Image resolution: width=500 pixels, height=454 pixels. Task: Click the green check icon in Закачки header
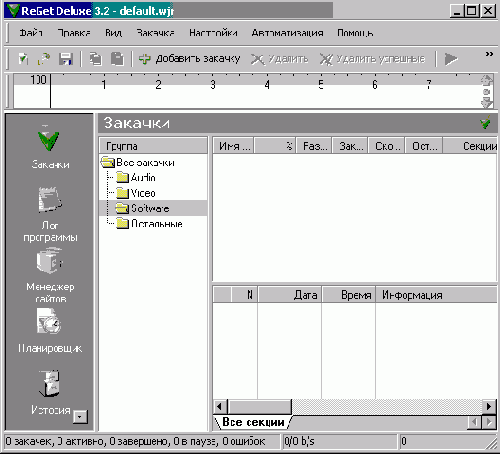pyautogui.click(x=485, y=123)
